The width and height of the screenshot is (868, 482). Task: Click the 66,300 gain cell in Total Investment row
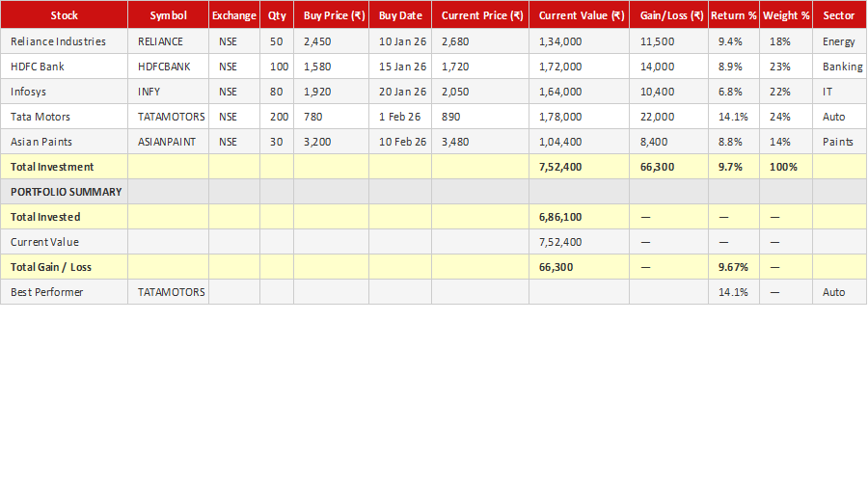[668, 167]
